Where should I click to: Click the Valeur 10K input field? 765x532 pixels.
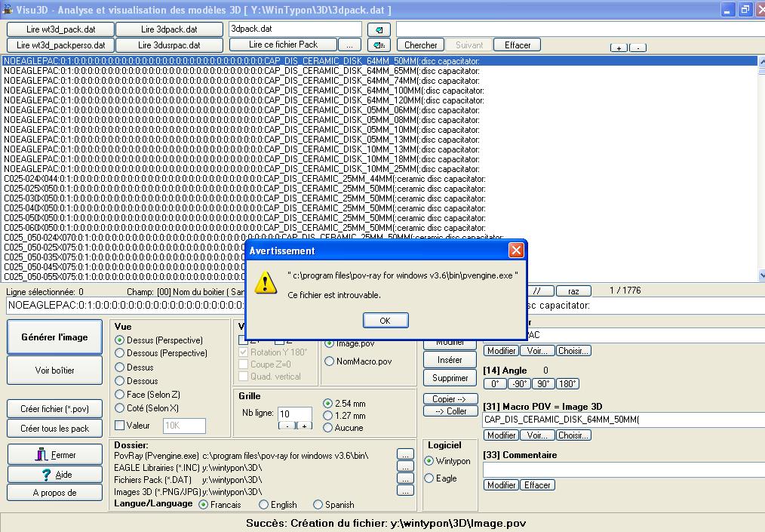click(184, 426)
